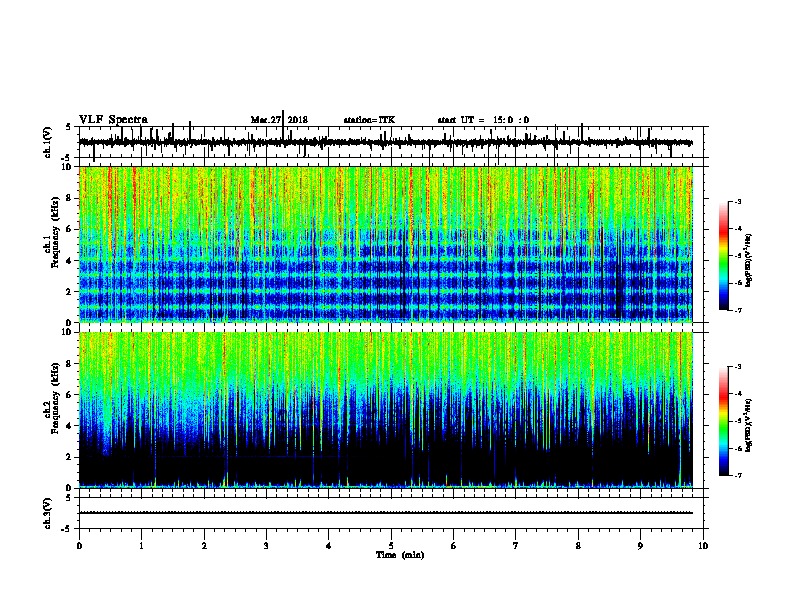Click the "8" kHz tick of ch.1 spectrogram
The height and width of the screenshot is (612, 792).
[x=70, y=198]
